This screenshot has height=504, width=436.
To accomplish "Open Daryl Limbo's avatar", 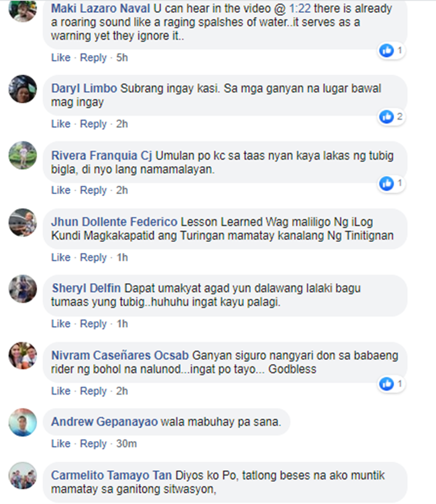I will 23,89.
